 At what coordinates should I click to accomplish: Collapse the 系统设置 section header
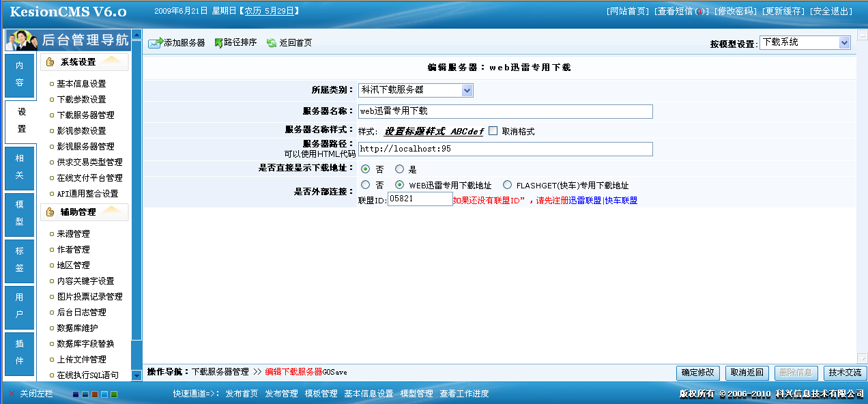[84, 62]
